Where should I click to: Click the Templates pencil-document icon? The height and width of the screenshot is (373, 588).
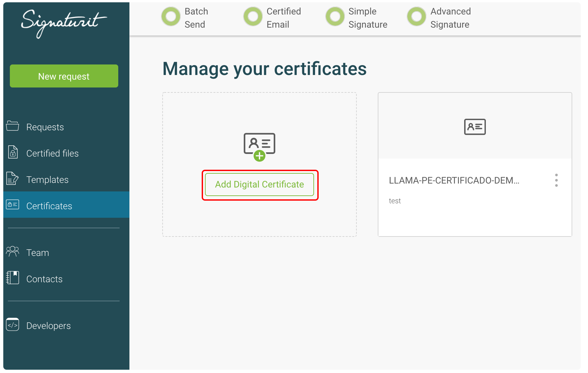12,179
